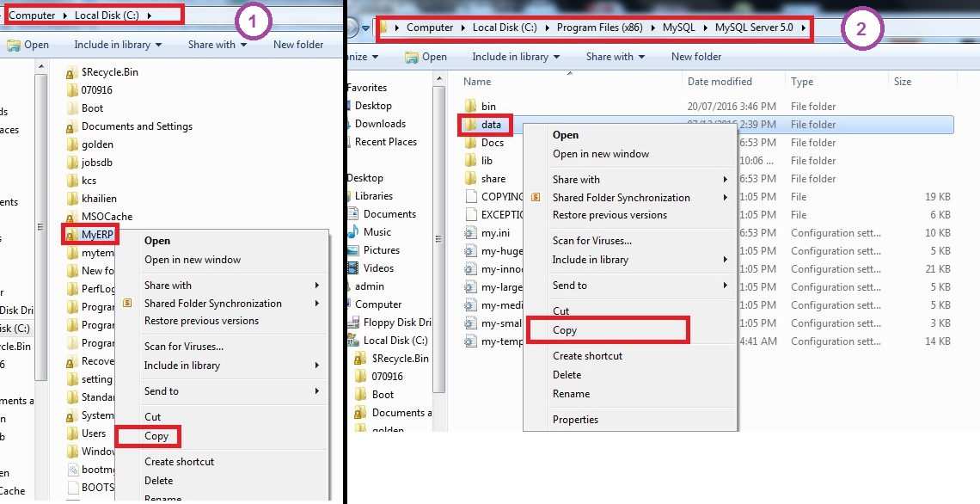
Task: Click the my.ini configuration file icon
Action: (470, 233)
